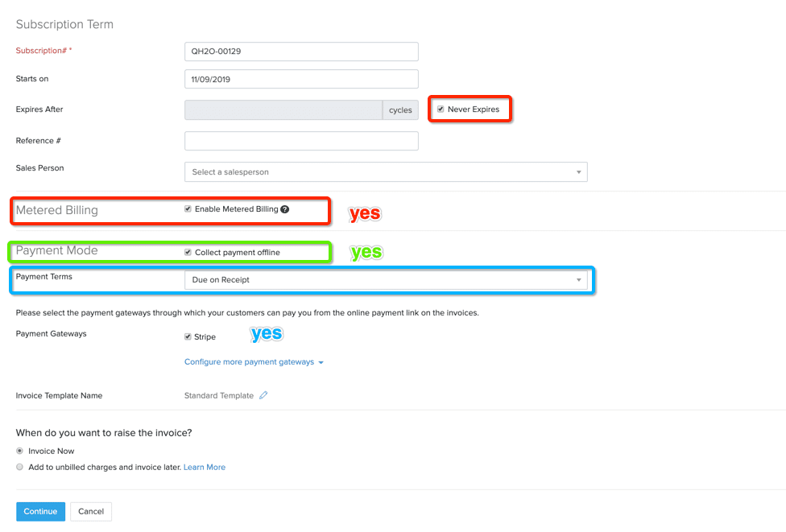Click the Starts on date field
Image resolution: width=786 pixels, height=532 pixels.
301,79
